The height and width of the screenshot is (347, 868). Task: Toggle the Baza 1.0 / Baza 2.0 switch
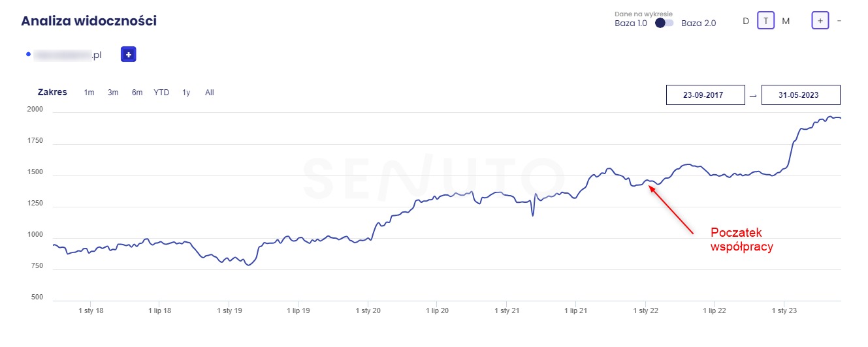[664, 23]
